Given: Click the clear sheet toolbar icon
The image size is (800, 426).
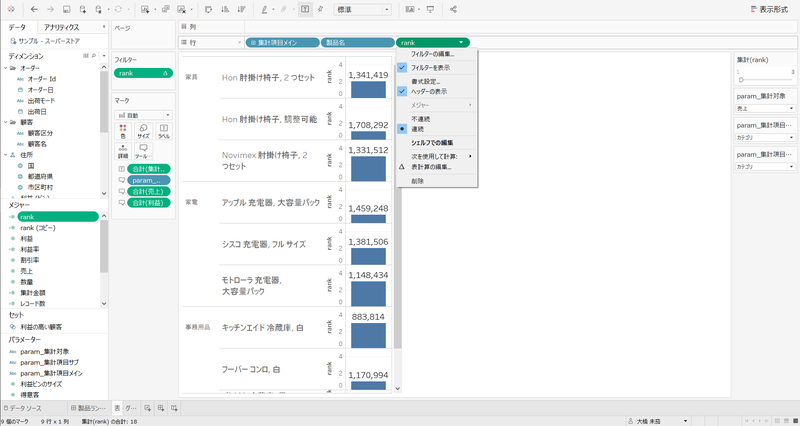Looking at the screenshot, I should [x=182, y=9].
